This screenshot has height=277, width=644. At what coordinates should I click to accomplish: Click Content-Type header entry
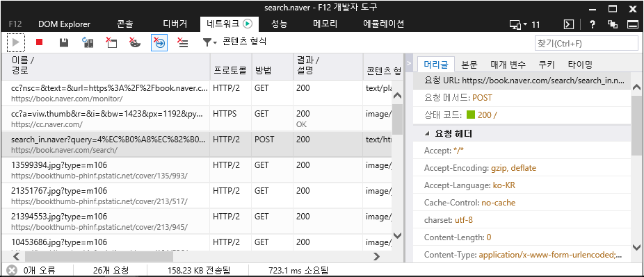tap(522, 255)
